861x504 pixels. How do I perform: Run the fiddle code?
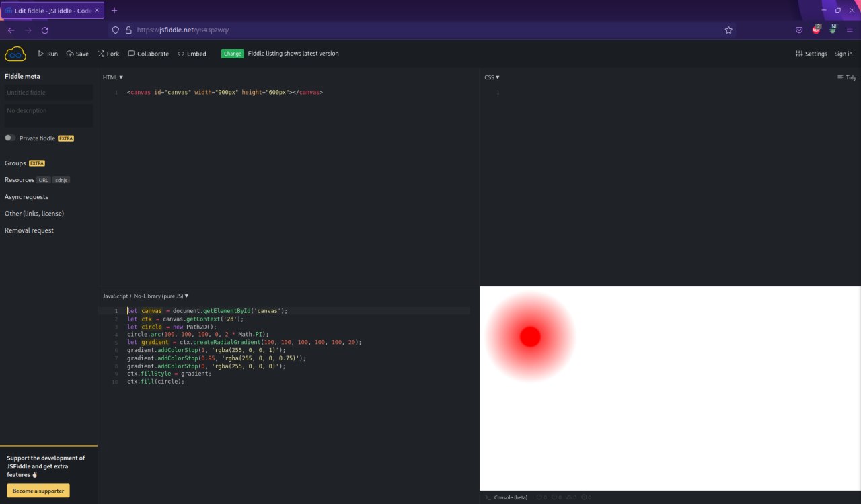[47, 53]
